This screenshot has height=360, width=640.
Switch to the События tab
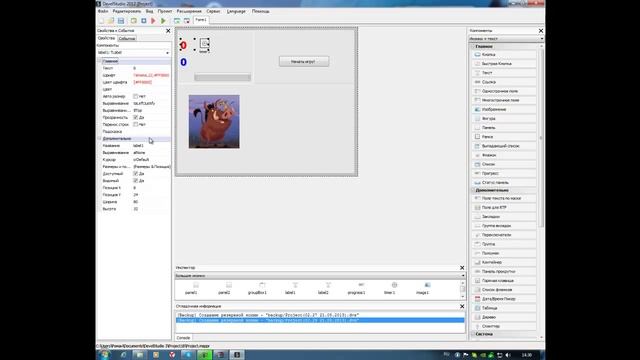[x=127, y=38]
